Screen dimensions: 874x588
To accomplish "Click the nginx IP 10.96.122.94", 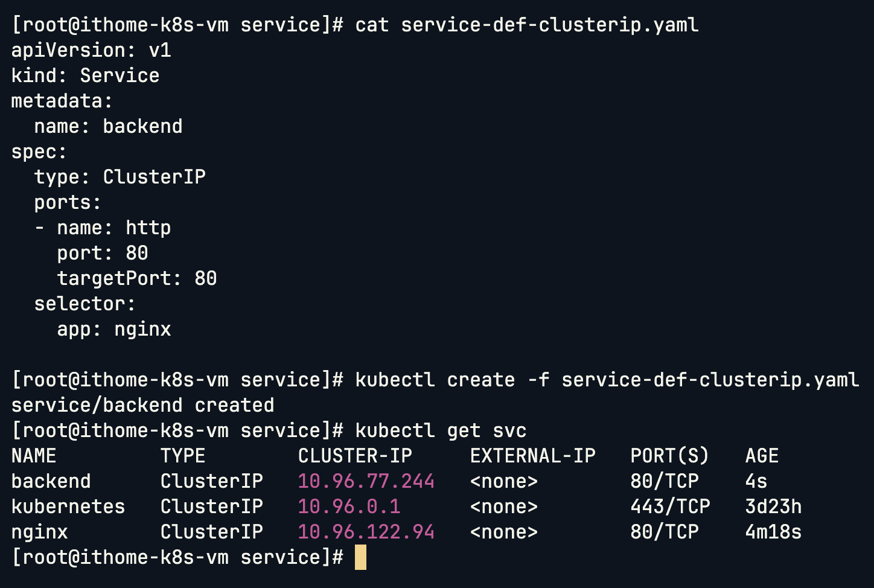I will [366, 532].
